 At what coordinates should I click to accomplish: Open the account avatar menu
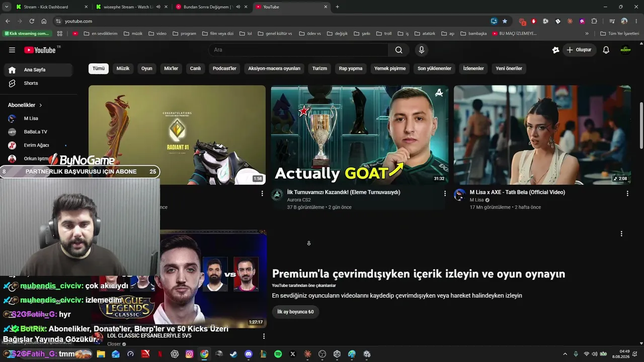tap(625, 50)
